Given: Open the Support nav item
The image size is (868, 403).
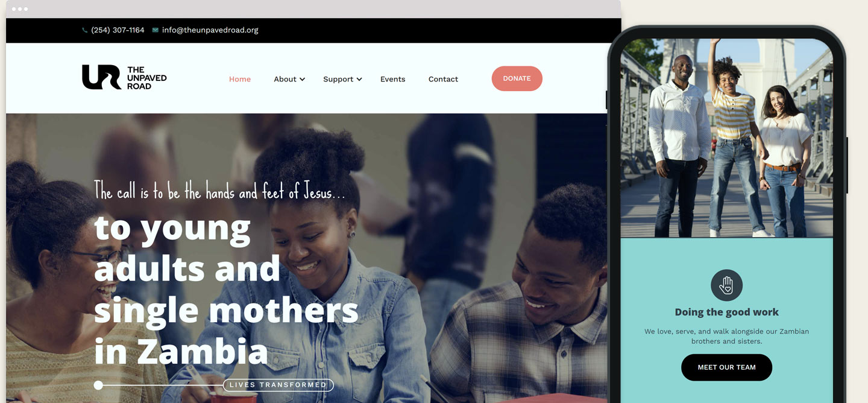Looking at the screenshot, I should [x=338, y=79].
